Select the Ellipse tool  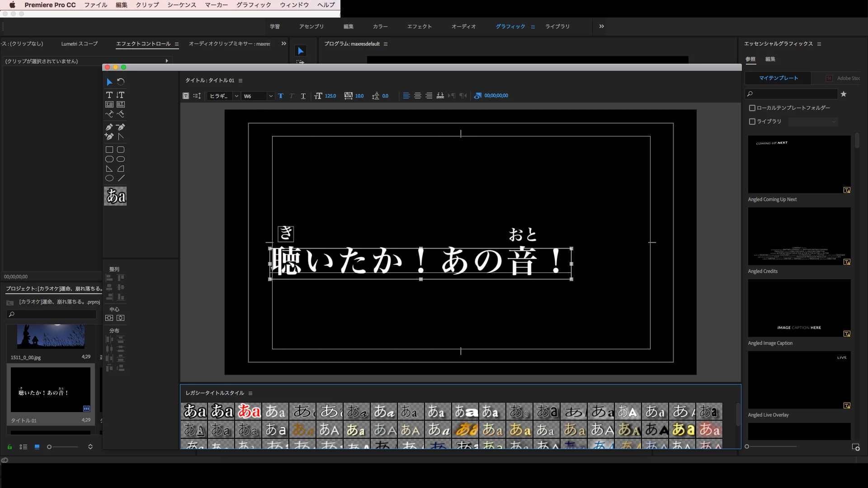tap(109, 178)
